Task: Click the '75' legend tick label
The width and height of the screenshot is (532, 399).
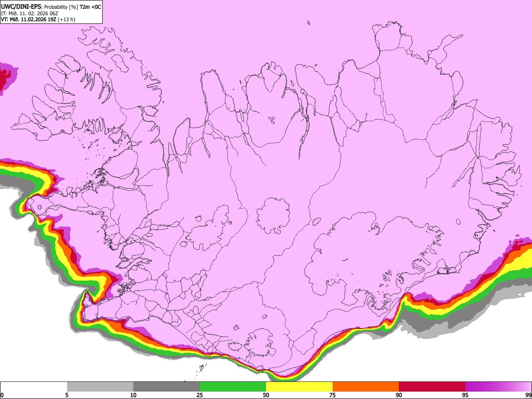Action: (333, 395)
